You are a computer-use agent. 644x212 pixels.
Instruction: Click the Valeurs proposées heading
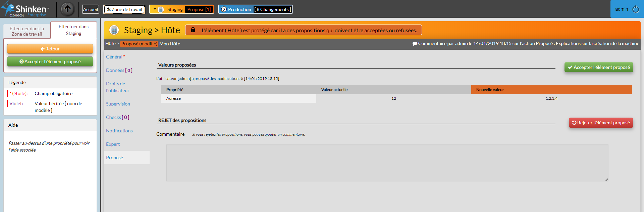pos(177,65)
